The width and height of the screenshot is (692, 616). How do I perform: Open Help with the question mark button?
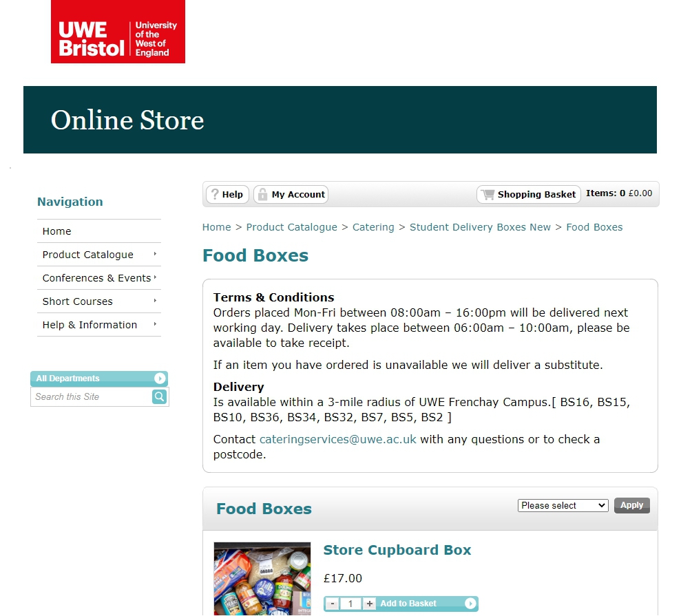[227, 195]
